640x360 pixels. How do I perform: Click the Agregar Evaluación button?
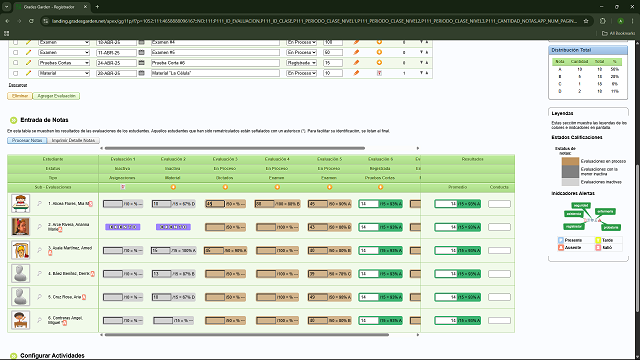[x=56, y=96]
